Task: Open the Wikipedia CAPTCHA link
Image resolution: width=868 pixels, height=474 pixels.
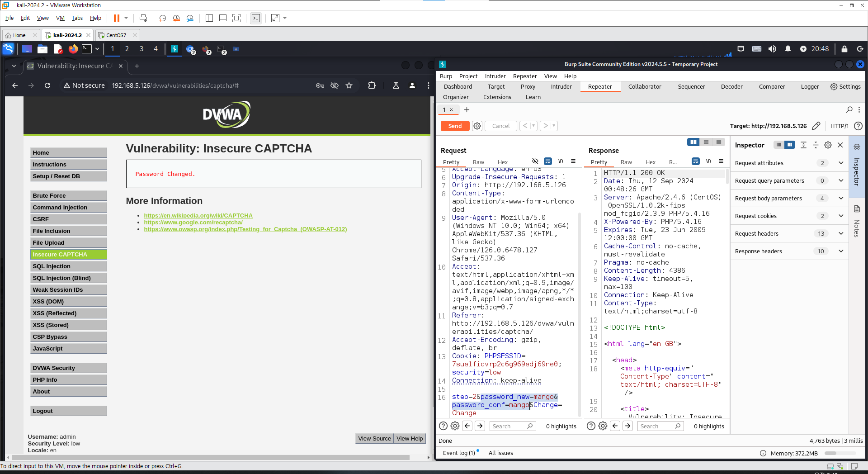Action: (x=198, y=215)
